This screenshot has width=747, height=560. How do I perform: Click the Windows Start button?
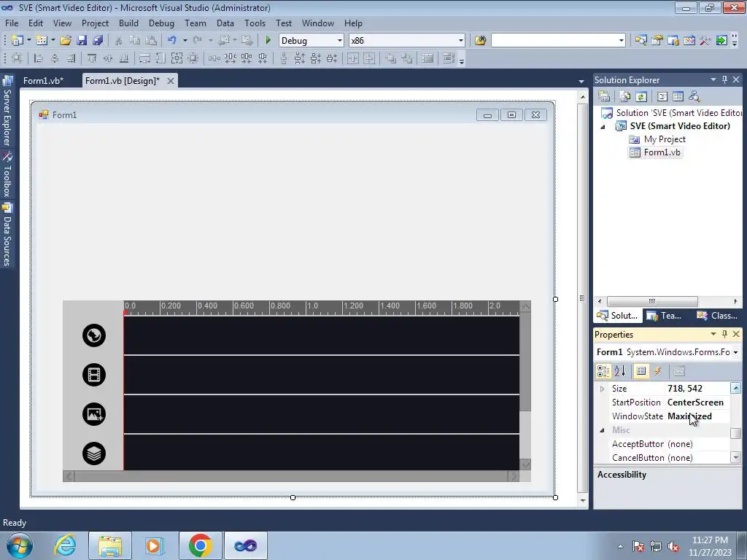(x=20, y=545)
